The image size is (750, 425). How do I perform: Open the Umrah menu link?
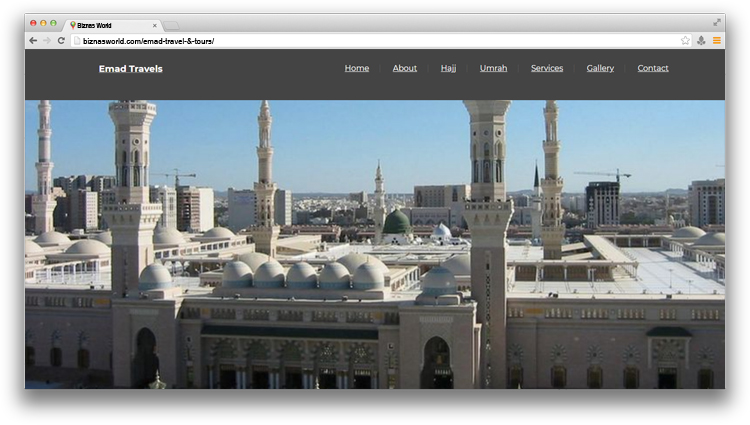(493, 68)
